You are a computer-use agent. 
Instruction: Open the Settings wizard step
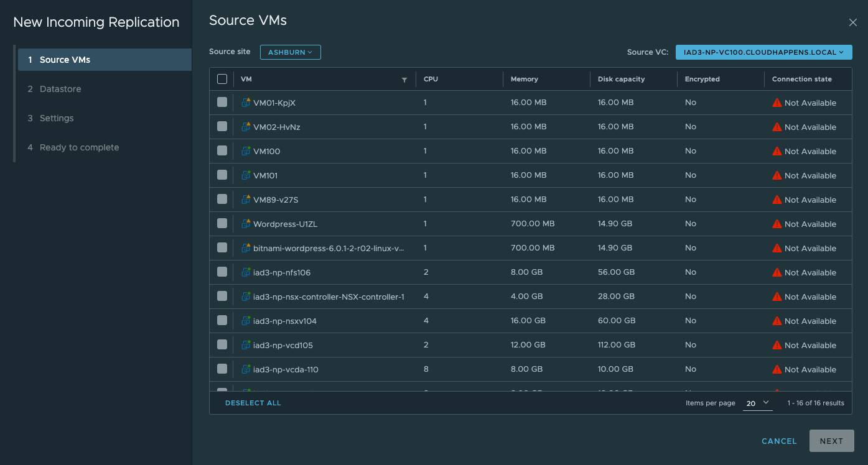tap(57, 118)
